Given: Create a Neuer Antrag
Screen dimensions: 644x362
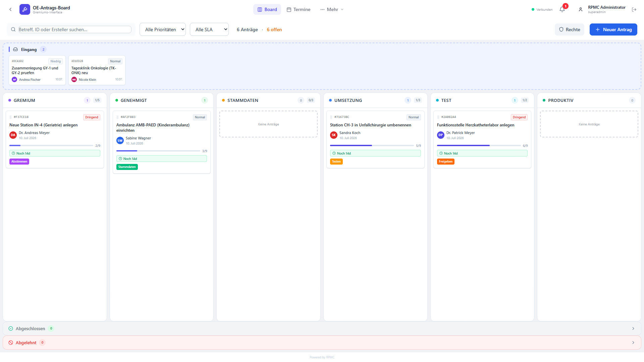Looking at the screenshot, I should point(613,29).
